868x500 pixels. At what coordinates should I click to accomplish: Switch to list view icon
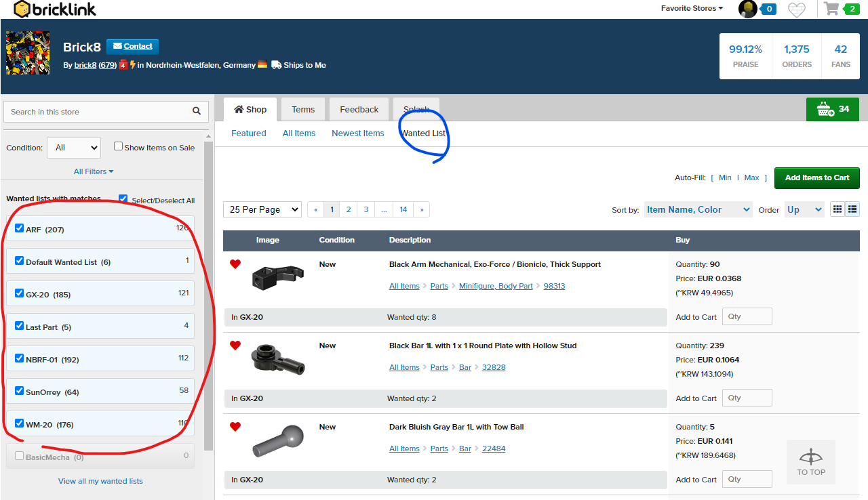[x=852, y=209]
